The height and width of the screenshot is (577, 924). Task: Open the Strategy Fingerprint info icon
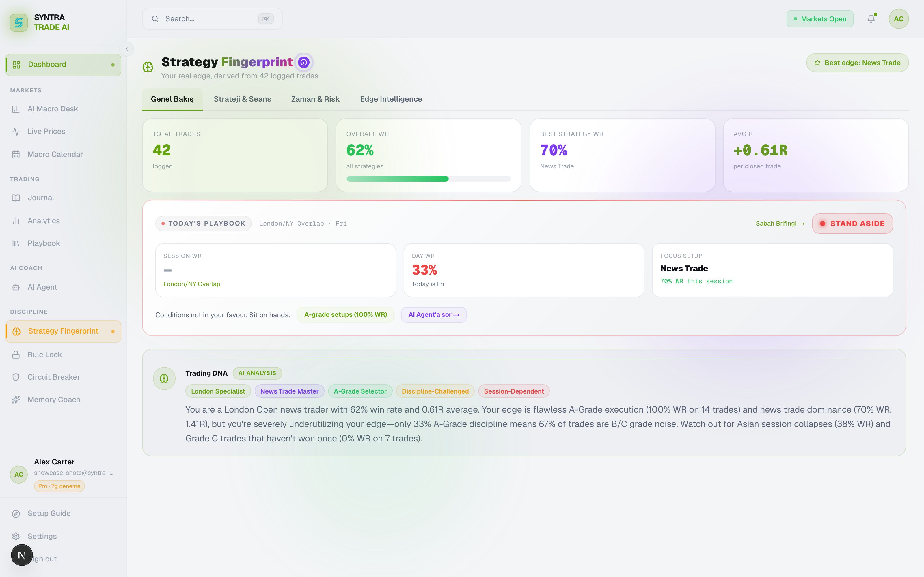(x=303, y=62)
